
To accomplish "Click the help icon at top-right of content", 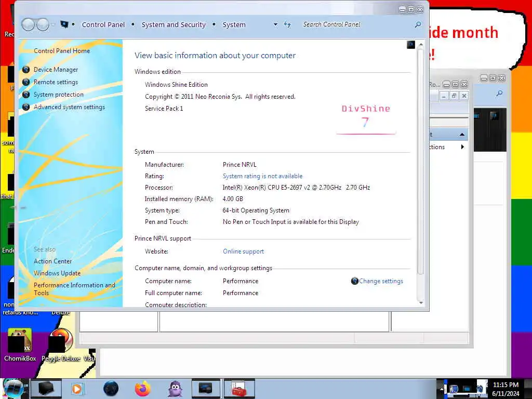I will coord(410,45).
